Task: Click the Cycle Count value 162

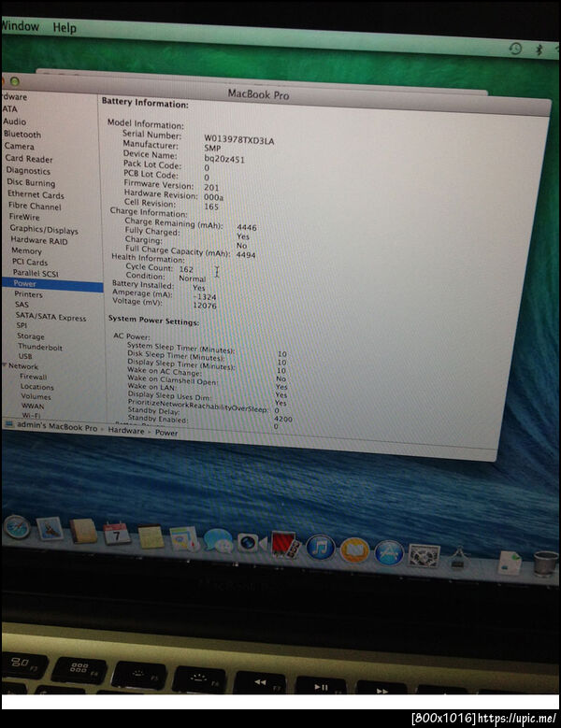Action: point(186,269)
